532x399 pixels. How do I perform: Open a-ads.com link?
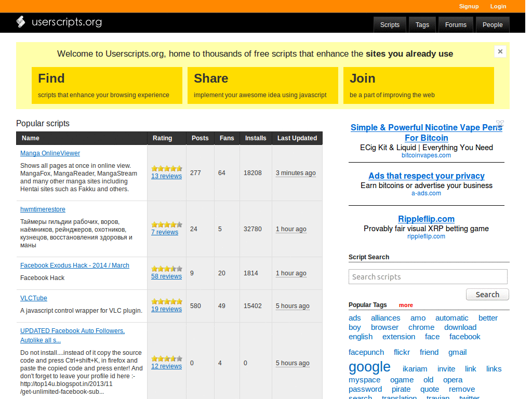(x=426, y=193)
